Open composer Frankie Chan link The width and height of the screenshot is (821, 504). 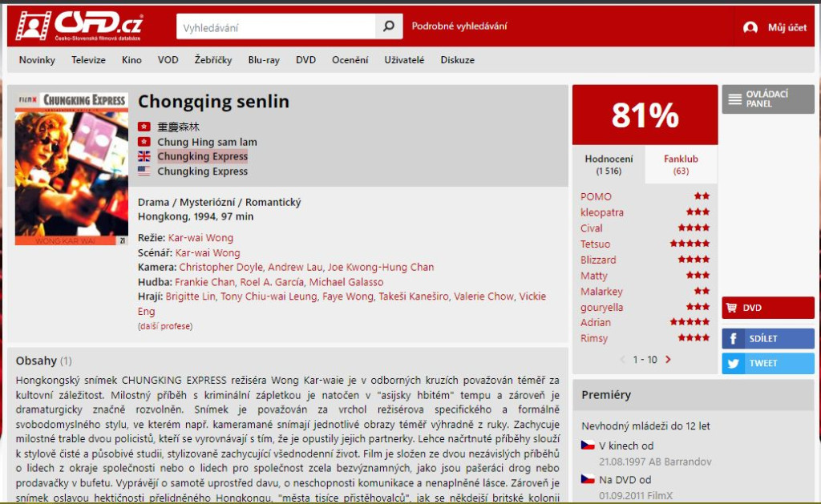pyautogui.click(x=204, y=282)
